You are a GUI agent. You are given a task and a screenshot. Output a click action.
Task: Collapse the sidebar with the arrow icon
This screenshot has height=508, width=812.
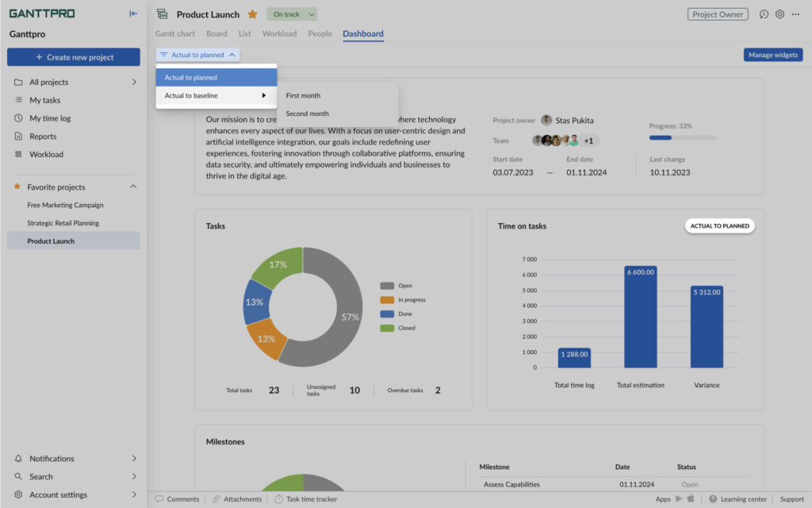click(x=133, y=13)
